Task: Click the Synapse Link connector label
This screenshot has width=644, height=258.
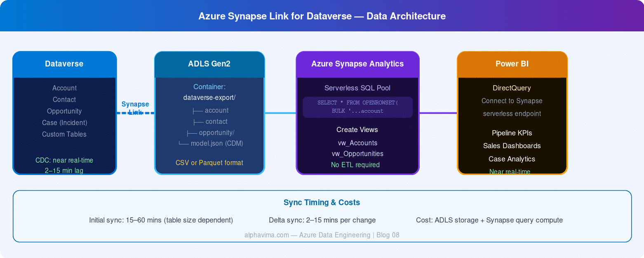Action: coord(135,108)
